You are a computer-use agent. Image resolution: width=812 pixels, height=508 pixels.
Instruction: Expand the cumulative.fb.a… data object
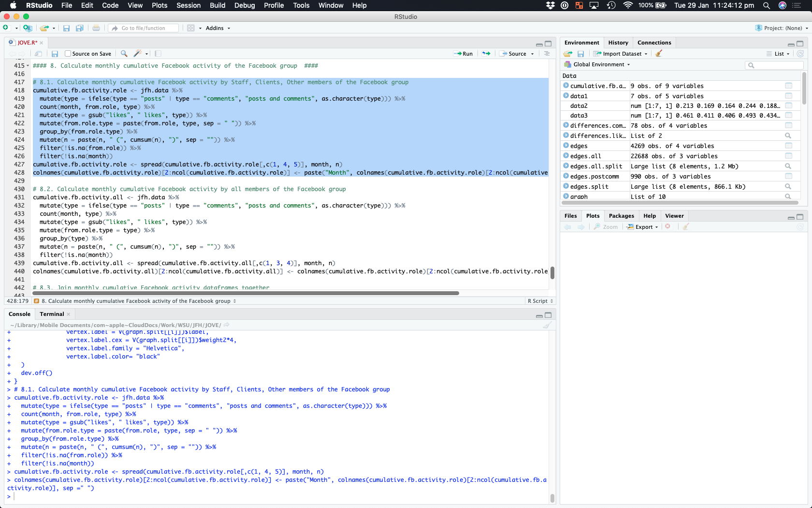tap(566, 86)
